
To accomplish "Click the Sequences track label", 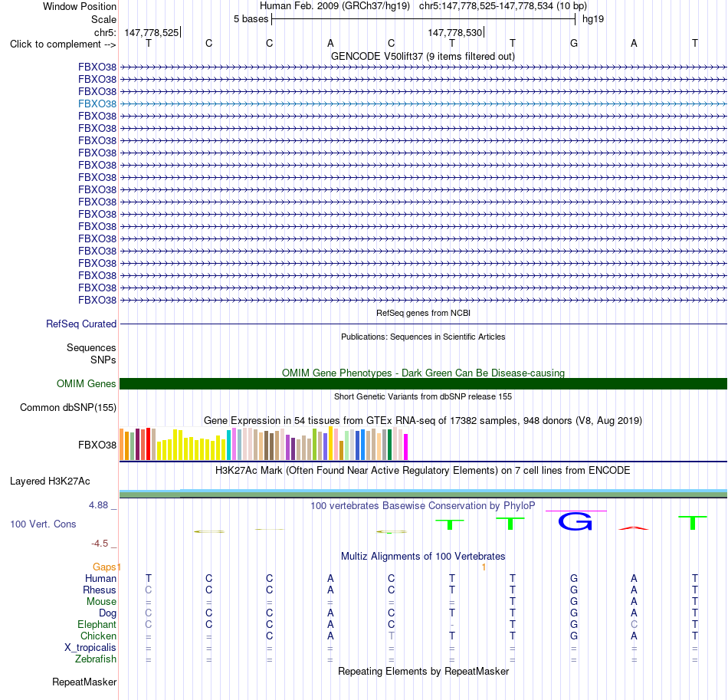I will tap(91, 347).
